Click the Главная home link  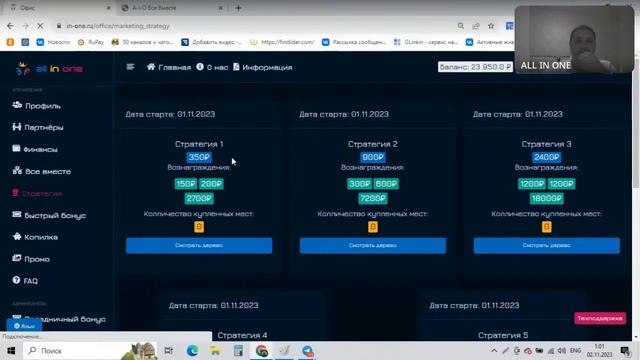[x=169, y=67]
